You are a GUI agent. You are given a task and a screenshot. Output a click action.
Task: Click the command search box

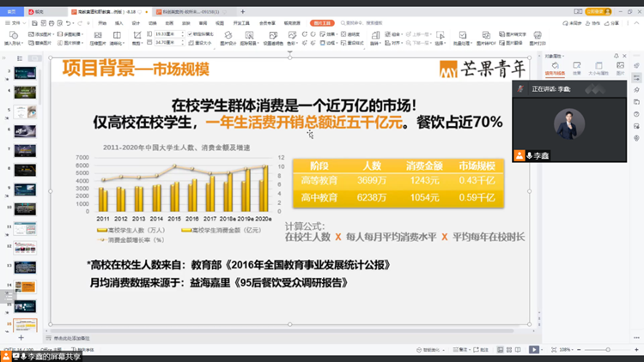tap(361, 23)
